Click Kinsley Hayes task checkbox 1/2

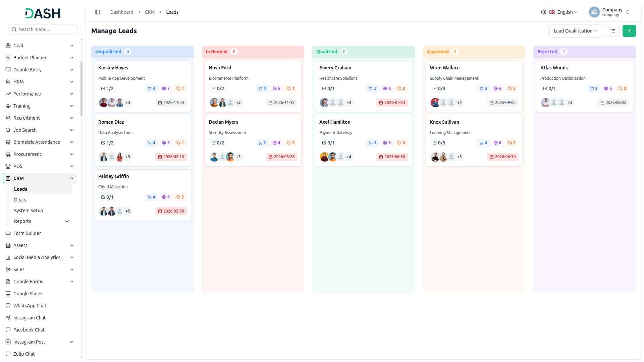click(x=107, y=88)
